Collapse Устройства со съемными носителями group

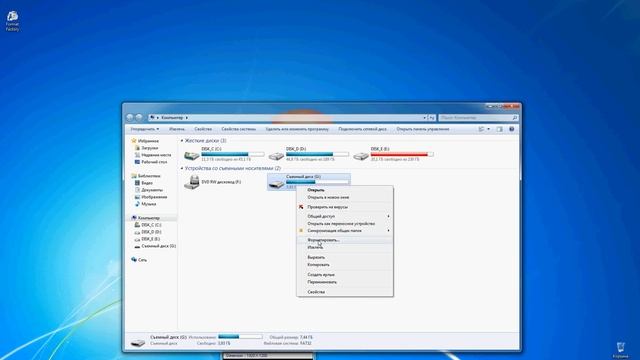(x=182, y=168)
